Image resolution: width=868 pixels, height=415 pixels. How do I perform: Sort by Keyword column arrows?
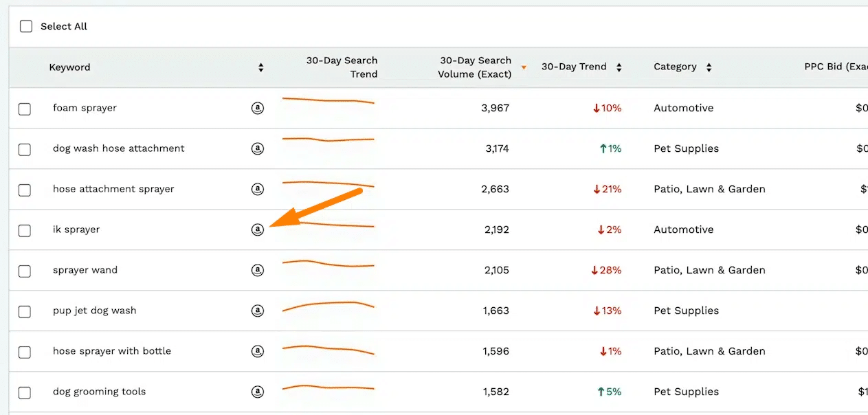[261, 67]
